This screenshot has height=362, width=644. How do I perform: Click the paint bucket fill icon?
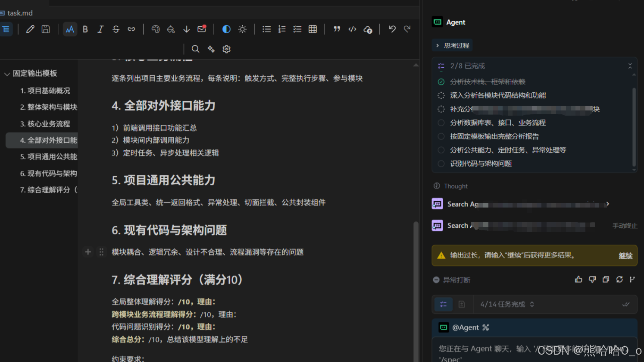[171, 29]
